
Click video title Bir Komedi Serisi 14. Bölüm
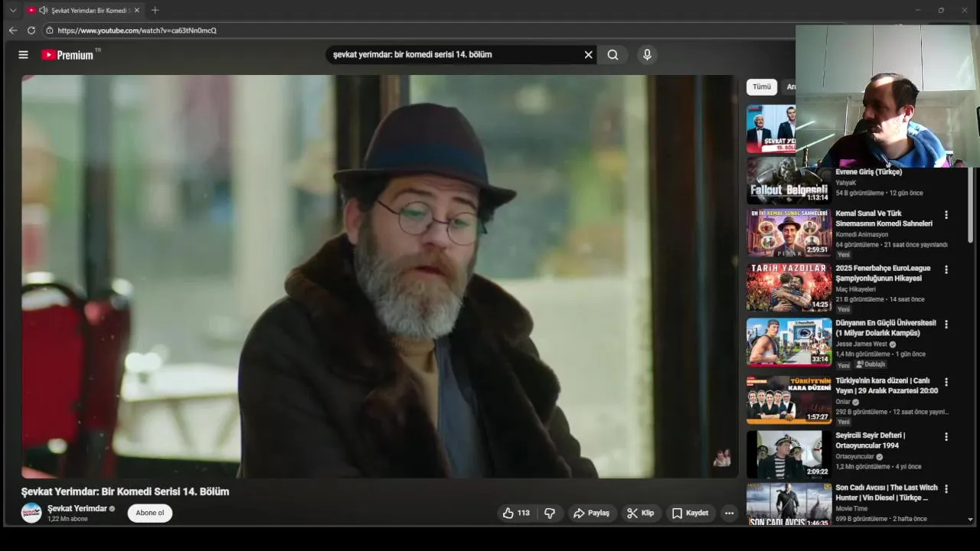point(125,491)
